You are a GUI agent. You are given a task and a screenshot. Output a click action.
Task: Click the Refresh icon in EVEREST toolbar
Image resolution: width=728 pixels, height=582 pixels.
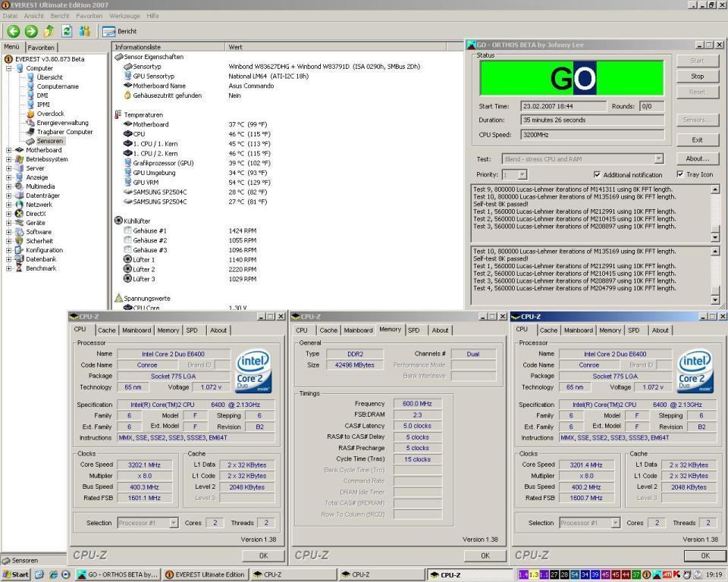(x=67, y=31)
